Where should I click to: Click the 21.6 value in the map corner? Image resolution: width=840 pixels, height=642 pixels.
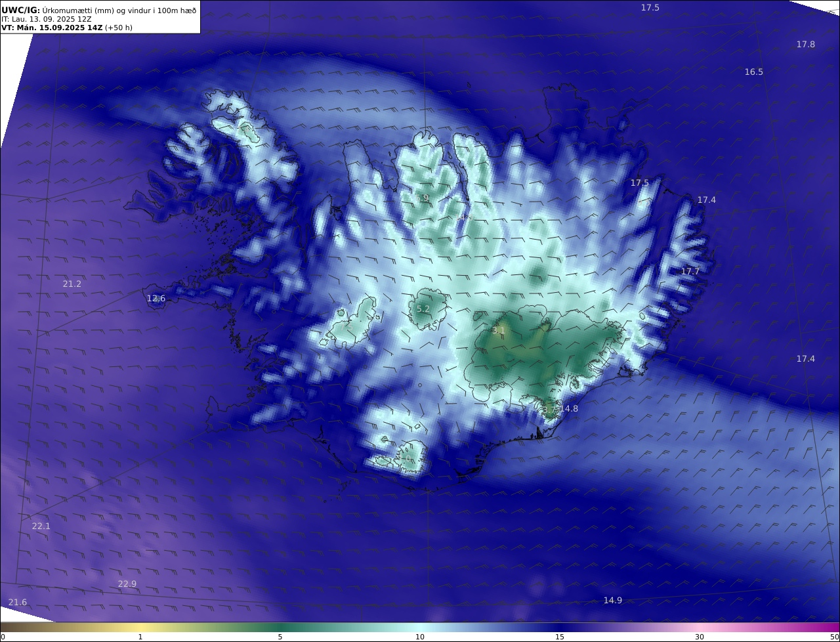(x=18, y=603)
